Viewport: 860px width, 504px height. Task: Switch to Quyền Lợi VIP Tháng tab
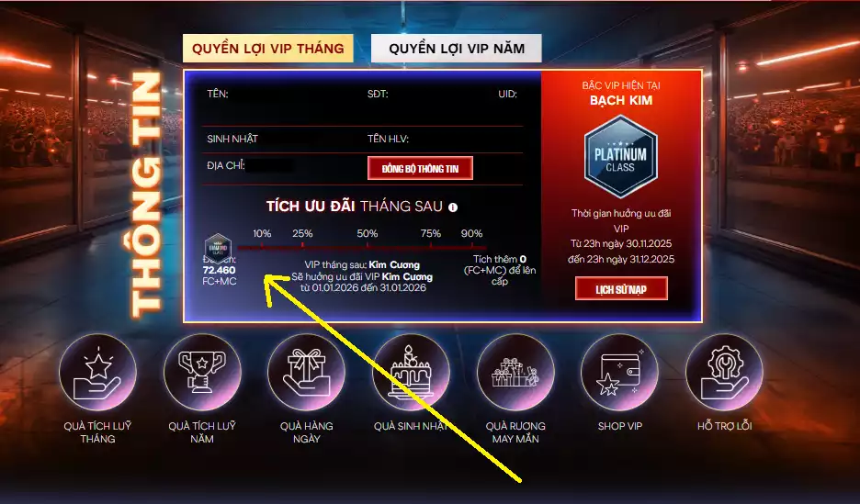268,49
